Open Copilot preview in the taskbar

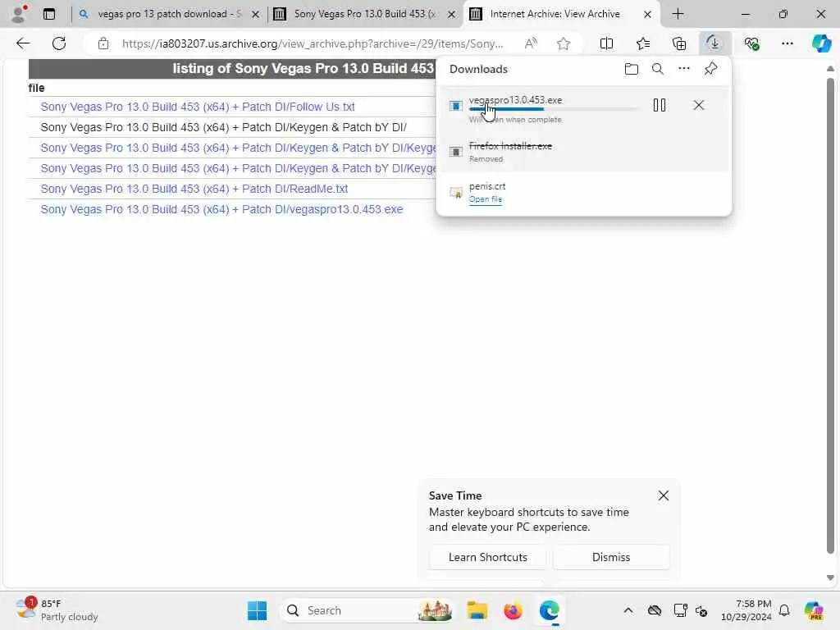click(x=814, y=610)
